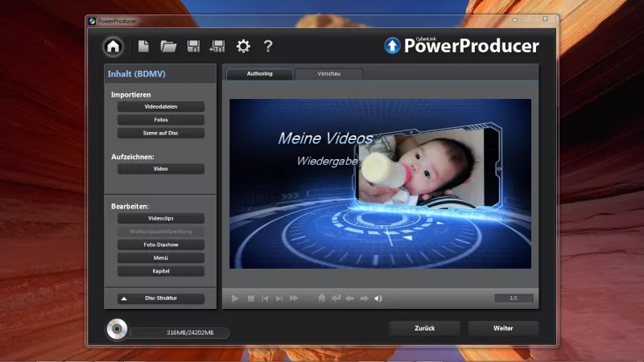Click the Werbungsunterbrechung button
The height and width of the screenshot is (362, 644).
click(160, 232)
